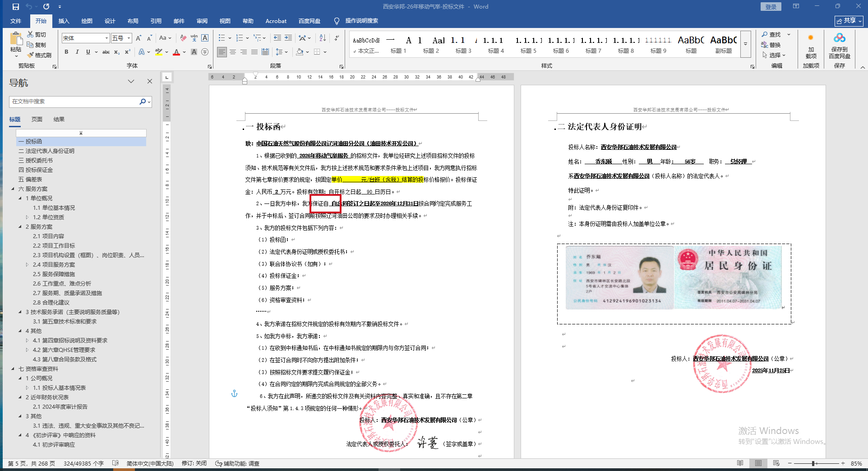Apply the red font color
This screenshot has width=868, height=471.
coord(176,52)
